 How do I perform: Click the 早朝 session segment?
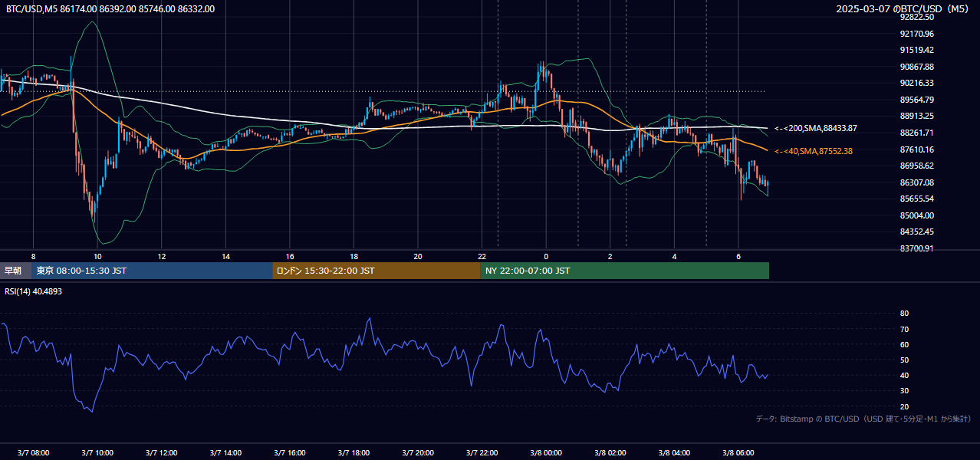point(15,271)
